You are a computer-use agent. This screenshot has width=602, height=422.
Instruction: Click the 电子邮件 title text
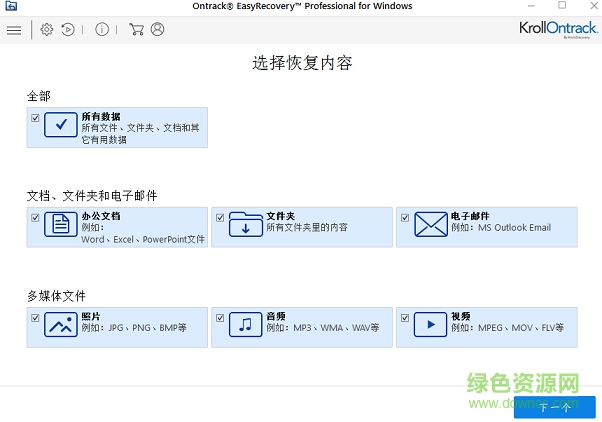(470, 216)
